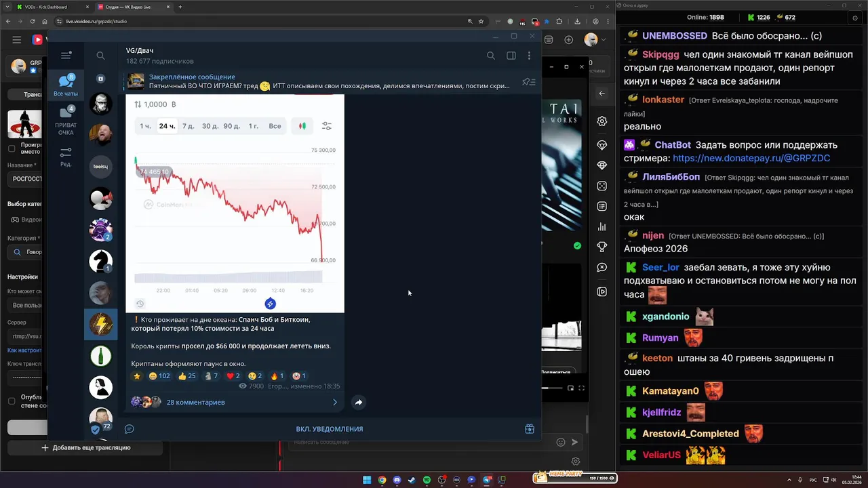Viewport: 868px width, 488px height.
Task: Open first diamond icon in sidebar
Action: [x=601, y=146]
